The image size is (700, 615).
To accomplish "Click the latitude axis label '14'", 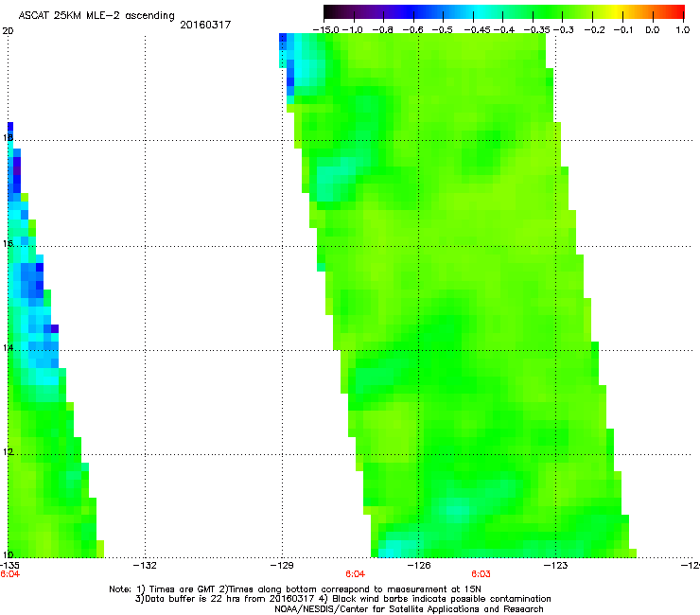I will tap(8, 347).
